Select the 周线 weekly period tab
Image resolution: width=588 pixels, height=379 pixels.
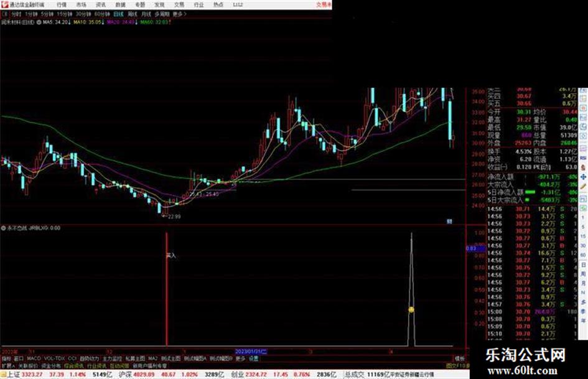point(133,14)
